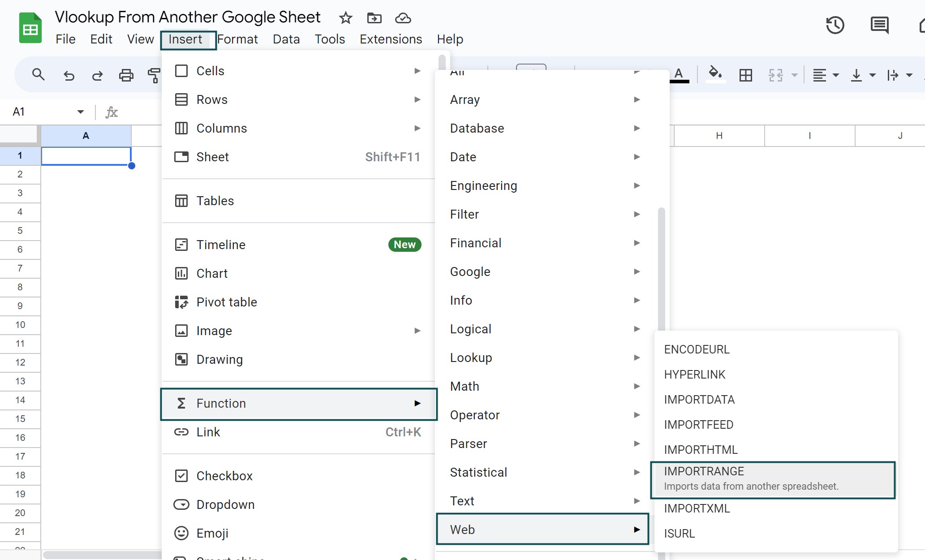The width and height of the screenshot is (925, 560).
Task: Click the document title
Action: (187, 17)
